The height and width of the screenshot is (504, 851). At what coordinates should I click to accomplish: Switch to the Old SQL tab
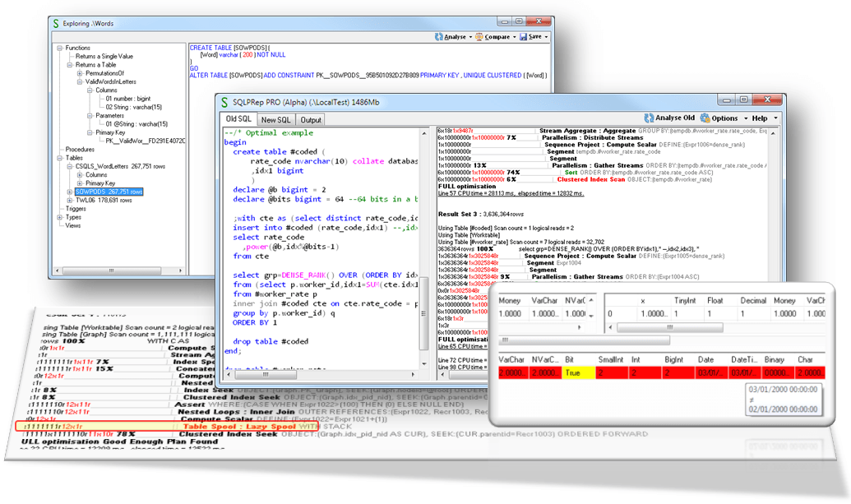pyautogui.click(x=238, y=119)
